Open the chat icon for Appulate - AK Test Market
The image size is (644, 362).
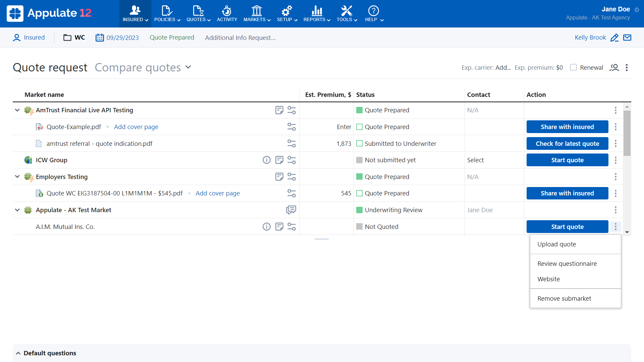[x=291, y=210]
